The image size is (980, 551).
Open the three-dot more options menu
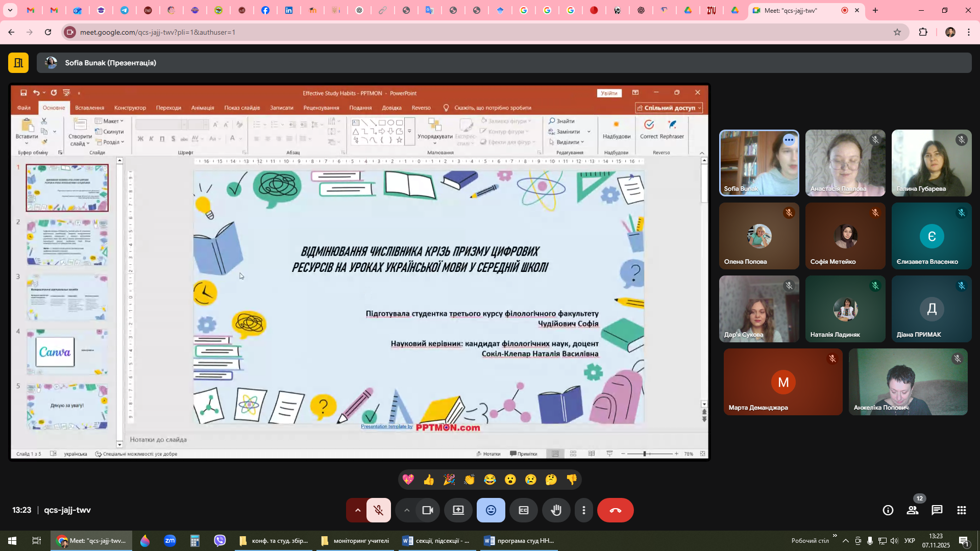[x=584, y=510]
